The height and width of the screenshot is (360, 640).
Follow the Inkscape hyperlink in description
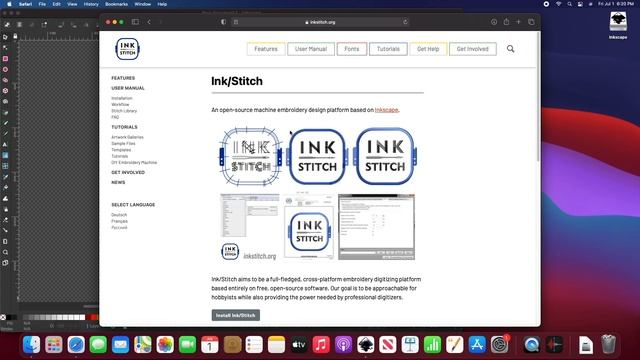pos(386,110)
